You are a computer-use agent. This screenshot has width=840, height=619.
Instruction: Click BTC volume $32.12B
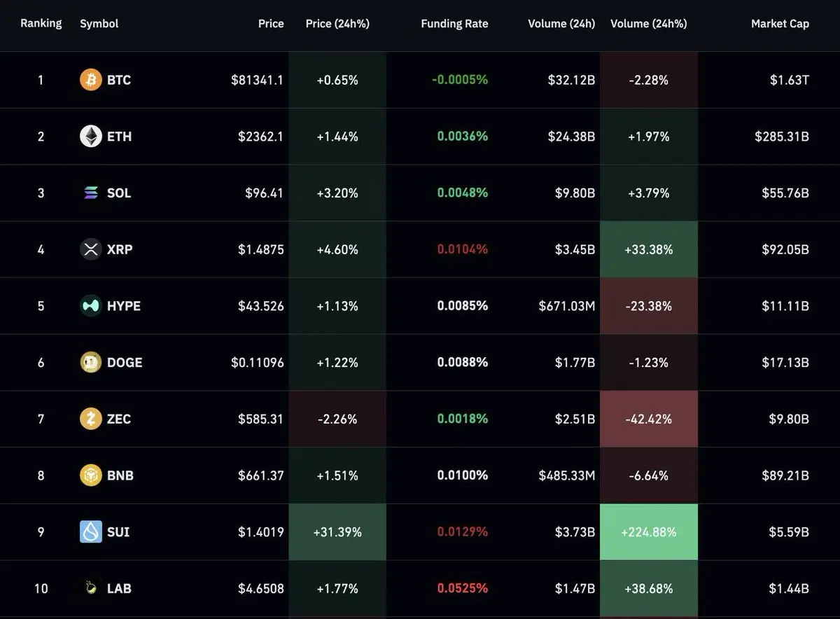(x=572, y=80)
